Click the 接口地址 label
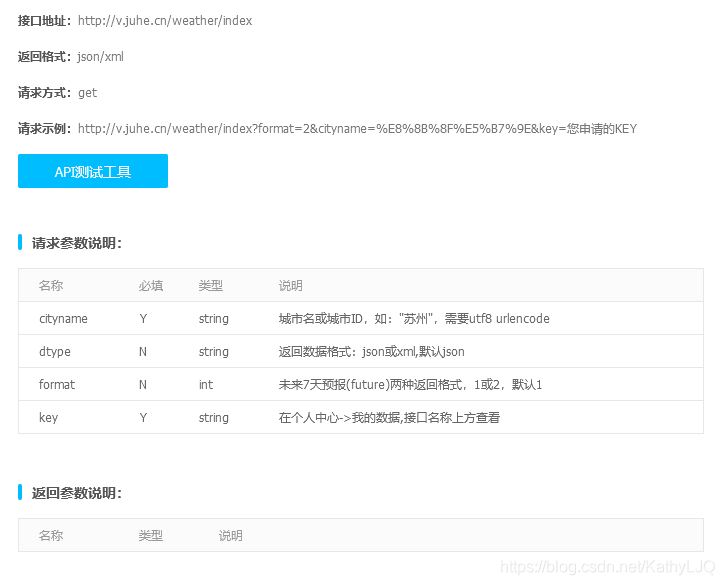The width and height of the screenshot is (724, 585). (44, 21)
